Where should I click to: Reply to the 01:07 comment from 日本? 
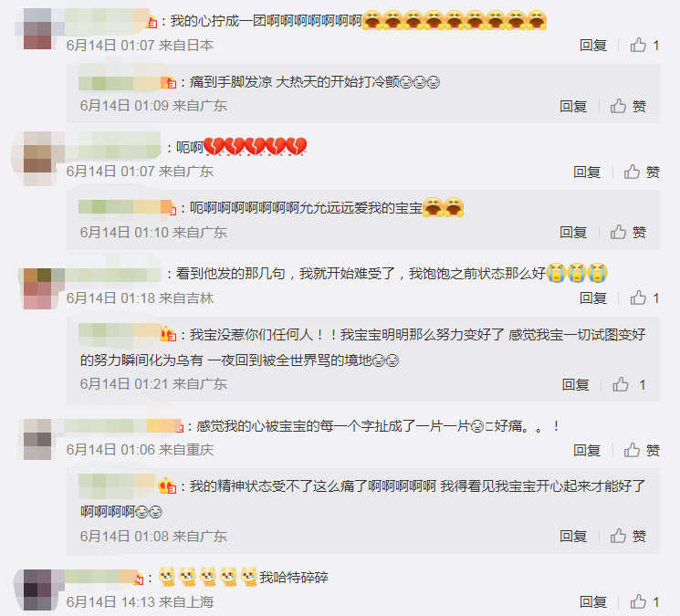coord(592,45)
